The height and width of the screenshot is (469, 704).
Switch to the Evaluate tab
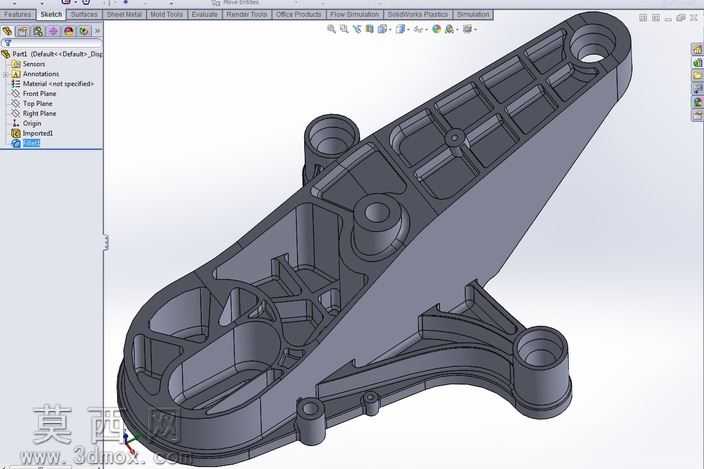point(204,14)
